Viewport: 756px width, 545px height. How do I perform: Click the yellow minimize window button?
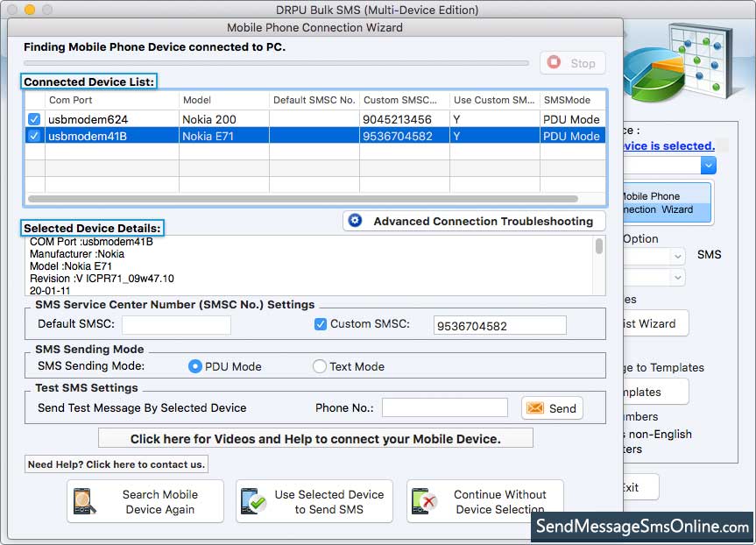30,9
